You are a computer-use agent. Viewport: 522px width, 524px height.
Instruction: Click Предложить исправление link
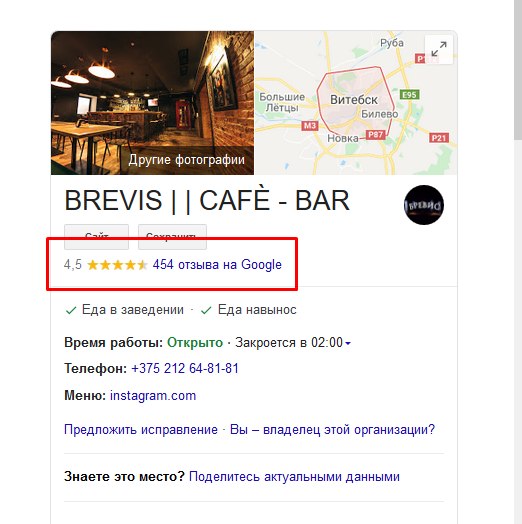[x=141, y=429]
